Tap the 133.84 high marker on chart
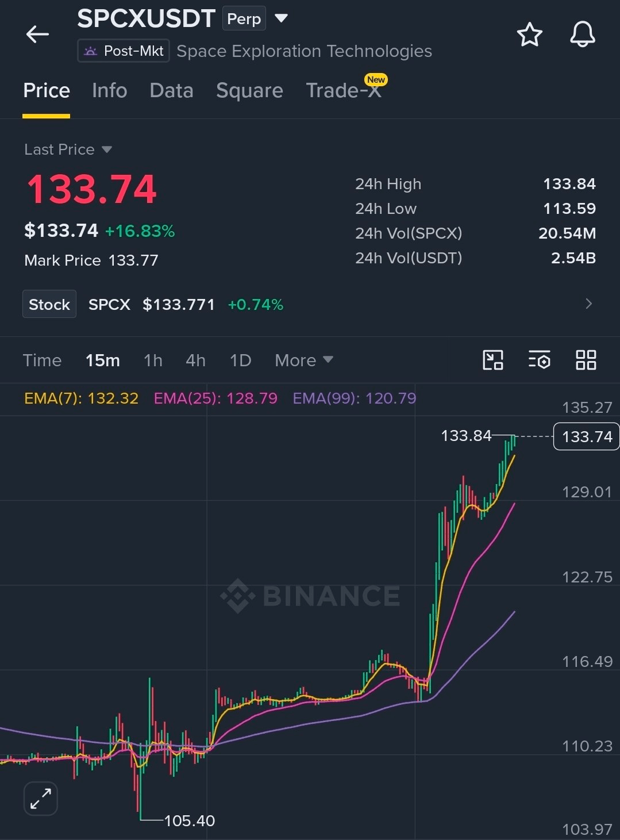Image resolution: width=620 pixels, height=840 pixels. [466, 436]
